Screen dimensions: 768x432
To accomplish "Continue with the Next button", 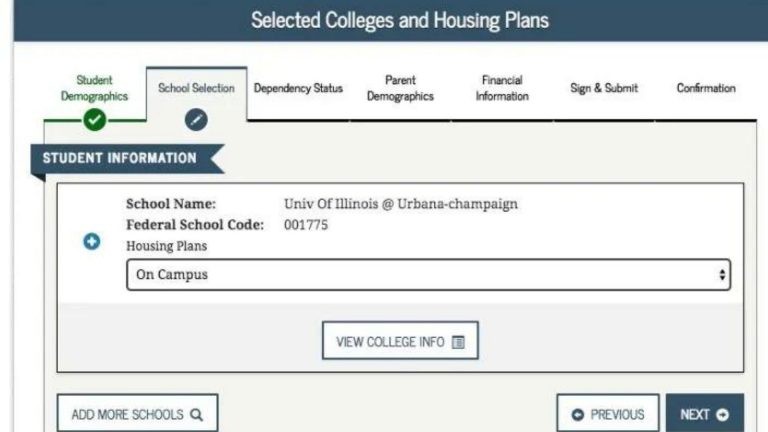I will [705, 414].
